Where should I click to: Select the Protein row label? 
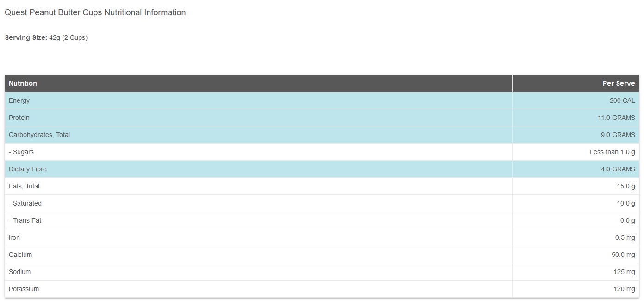[x=19, y=118]
